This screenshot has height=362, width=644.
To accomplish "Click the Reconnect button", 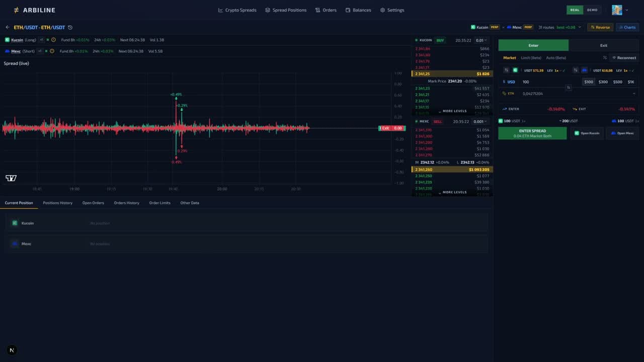I will 624,58.
